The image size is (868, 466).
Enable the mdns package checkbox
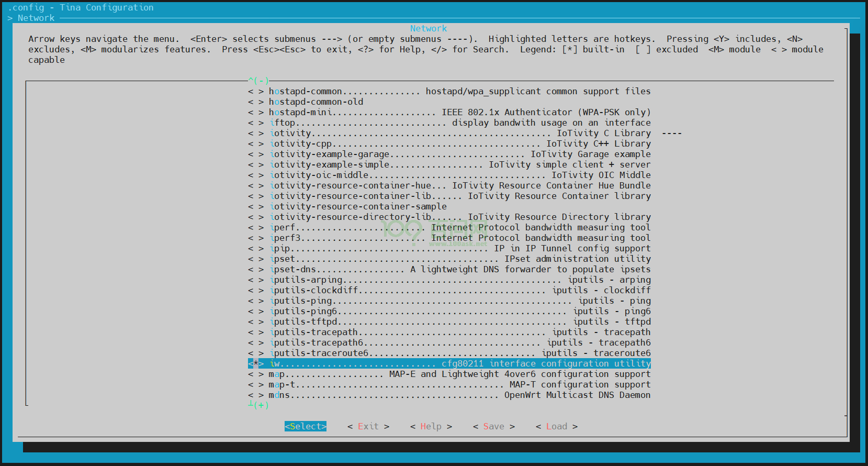(256, 395)
